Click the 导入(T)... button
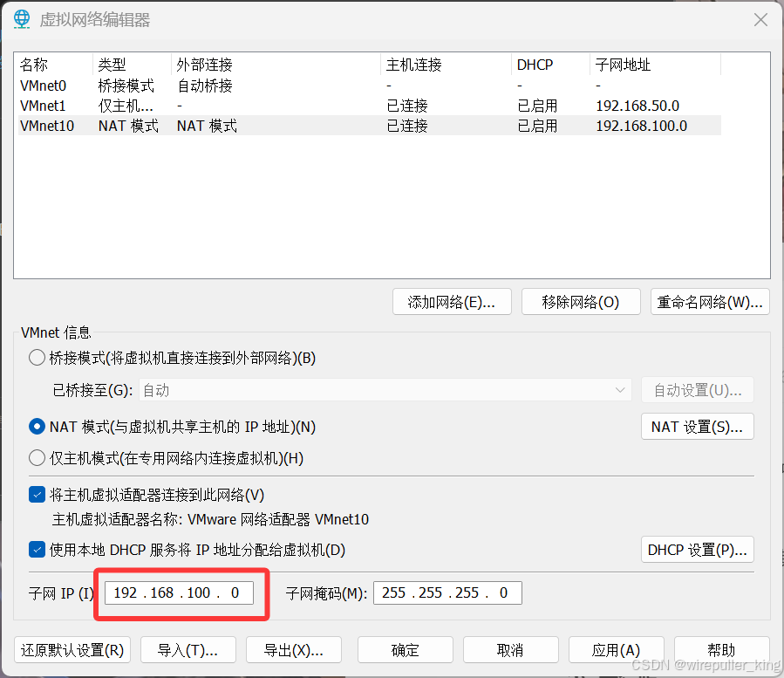The height and width of the screenshot is (678, 784). (x=188, y=650)
